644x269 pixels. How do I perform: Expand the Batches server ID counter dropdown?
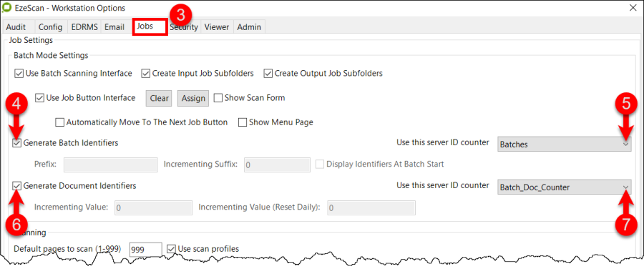[564, 144]
